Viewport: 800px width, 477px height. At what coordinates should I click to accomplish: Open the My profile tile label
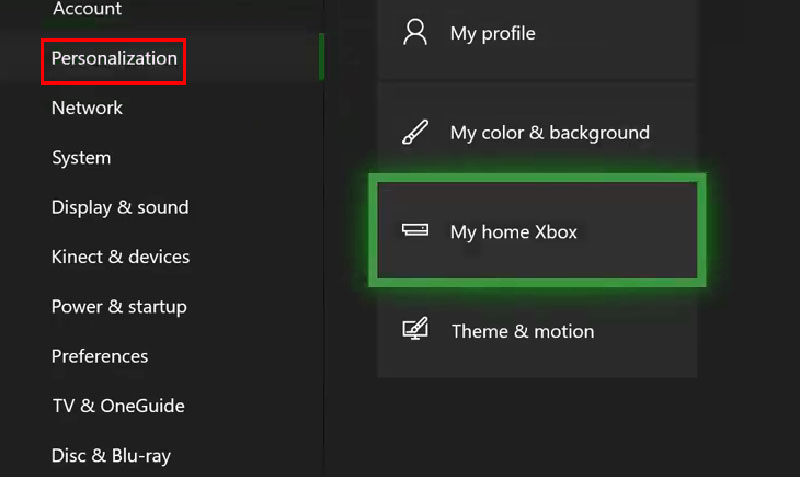(492, 33)
